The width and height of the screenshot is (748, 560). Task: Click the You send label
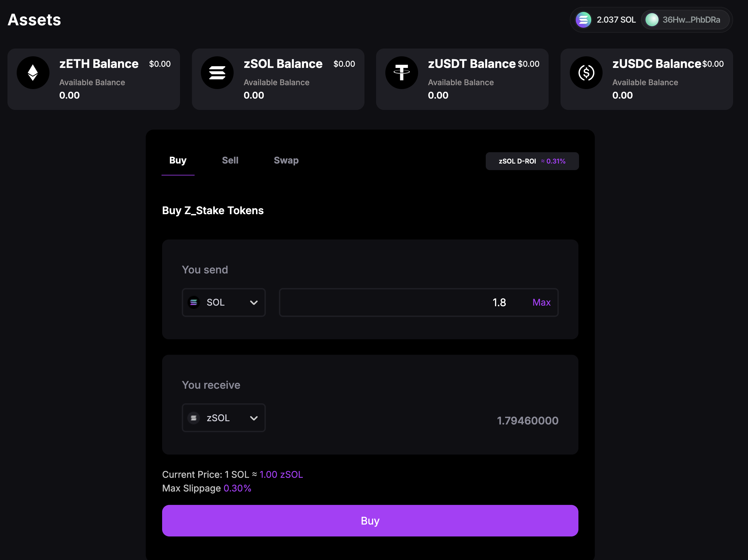pos(205,270)
